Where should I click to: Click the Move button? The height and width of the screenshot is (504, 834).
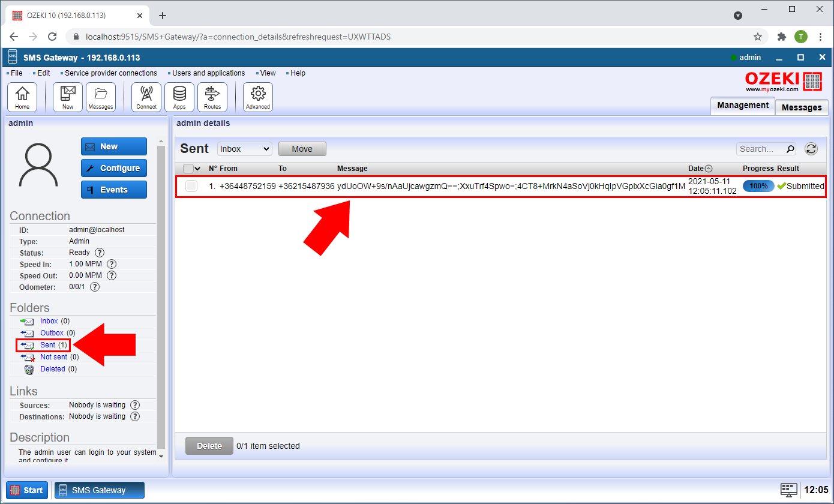coord(302,149)
